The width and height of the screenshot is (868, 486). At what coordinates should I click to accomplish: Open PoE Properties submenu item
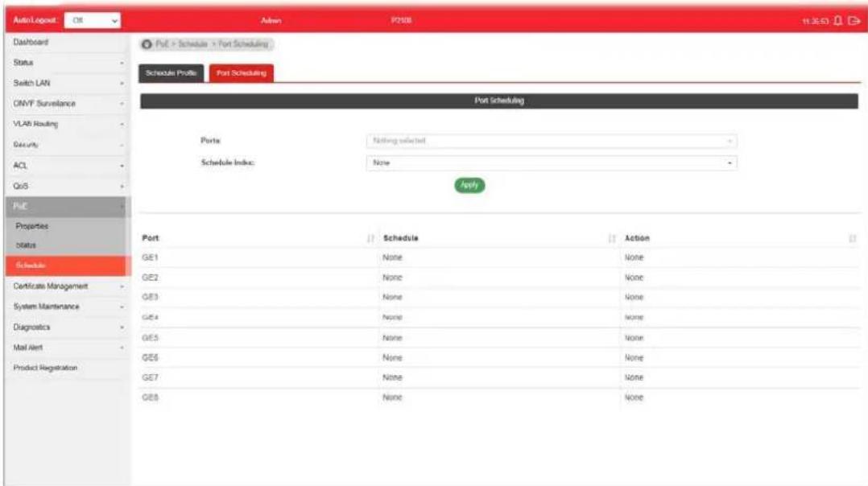(67, 226)
